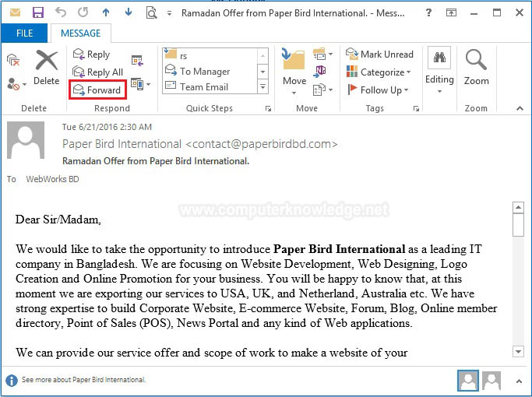Click Mark Unread

click(x=379, y=54)
